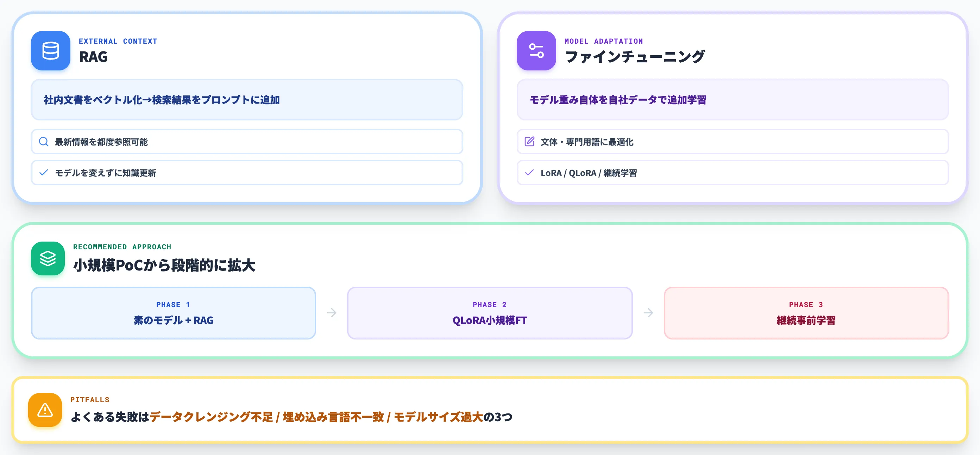Image resolution: width=980 pixels, height=455 pixels.
Task: Select the Phase 3 継続事前学習 card
Action: coord(806,313)
